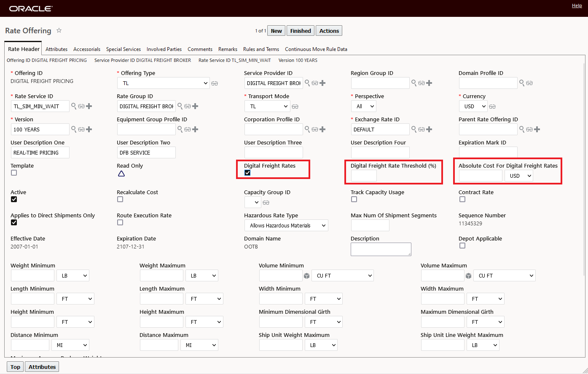Show Continuous Move Rule Data tab
The width and height of the screenshot is (588, 374).
tap(316, 49)
